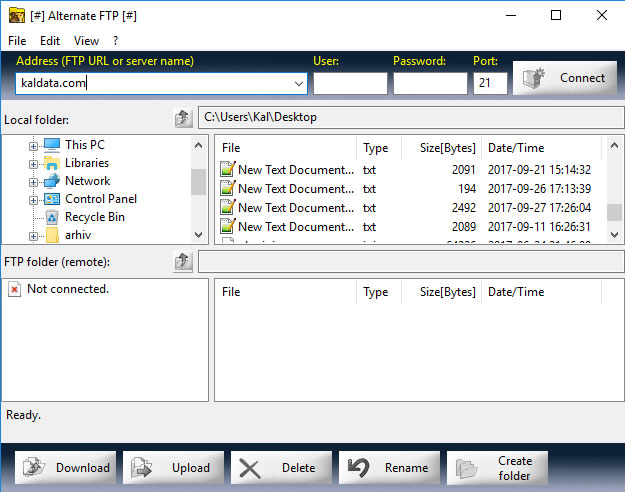Go up one level in Local folder
Screen dimensions: 625x492
click(183, 118)
